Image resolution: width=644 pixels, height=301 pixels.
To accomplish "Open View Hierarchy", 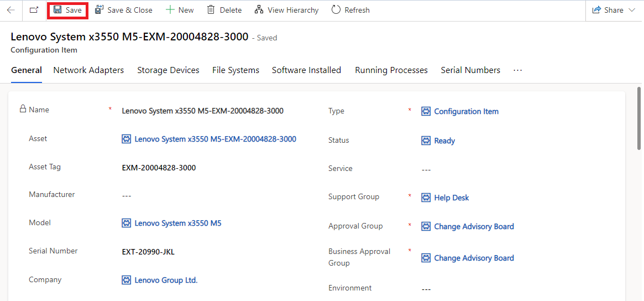I will coord(287,11).
